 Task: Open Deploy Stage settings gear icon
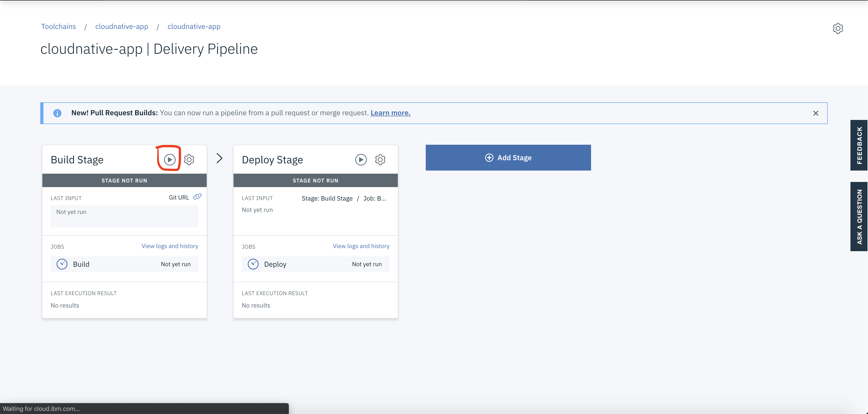(x=380, y=159)
